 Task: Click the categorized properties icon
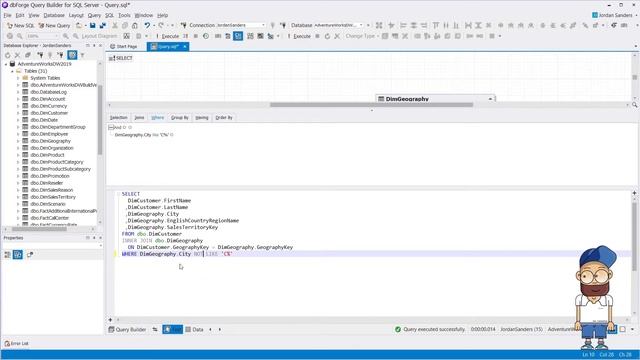point(7,255)
